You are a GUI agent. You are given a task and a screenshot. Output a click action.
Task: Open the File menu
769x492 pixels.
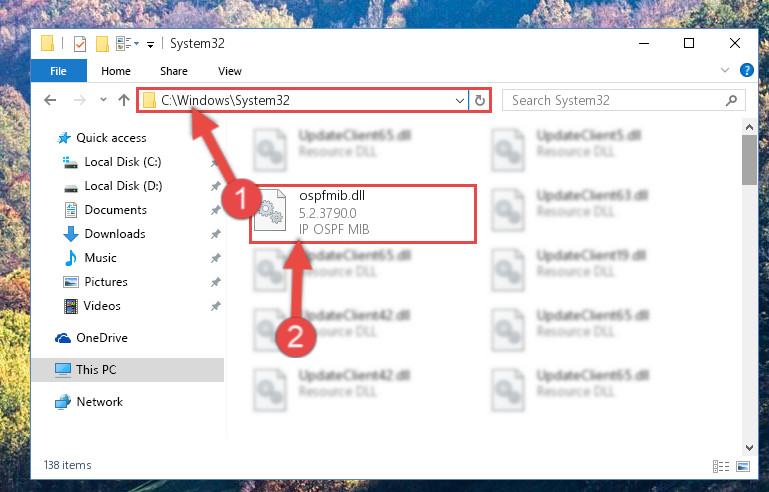[x=58, y=71]
